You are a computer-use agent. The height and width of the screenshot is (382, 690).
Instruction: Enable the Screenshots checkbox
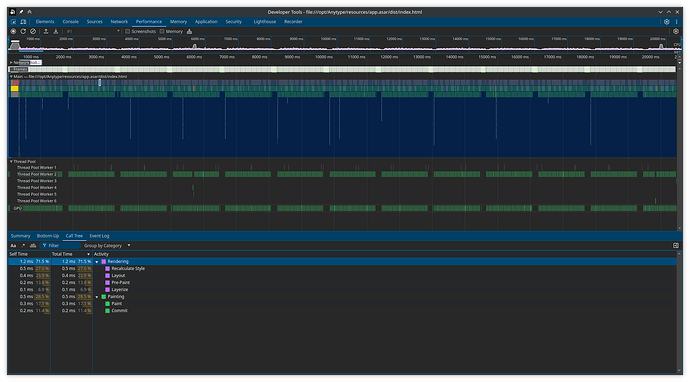tap(128, 31)
